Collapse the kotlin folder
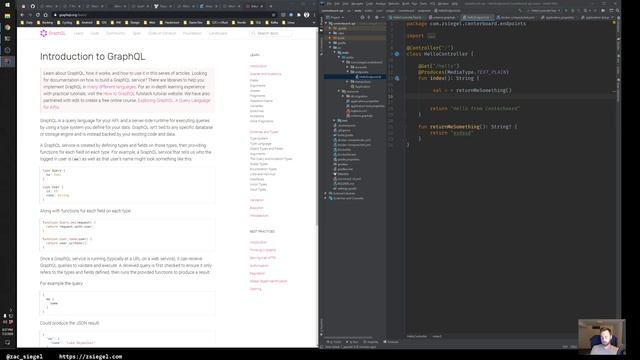This screenshot has width=640, height=360. point(339,57)
